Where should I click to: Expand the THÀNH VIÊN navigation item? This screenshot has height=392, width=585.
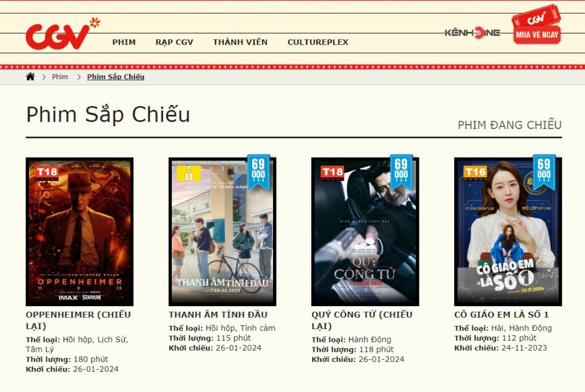(x=240, y=42)
